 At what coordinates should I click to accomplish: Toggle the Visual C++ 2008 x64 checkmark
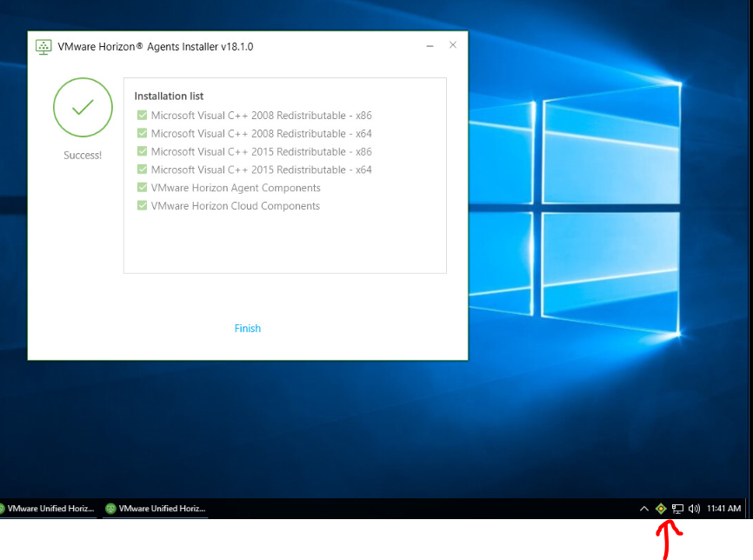click(142, 133)
